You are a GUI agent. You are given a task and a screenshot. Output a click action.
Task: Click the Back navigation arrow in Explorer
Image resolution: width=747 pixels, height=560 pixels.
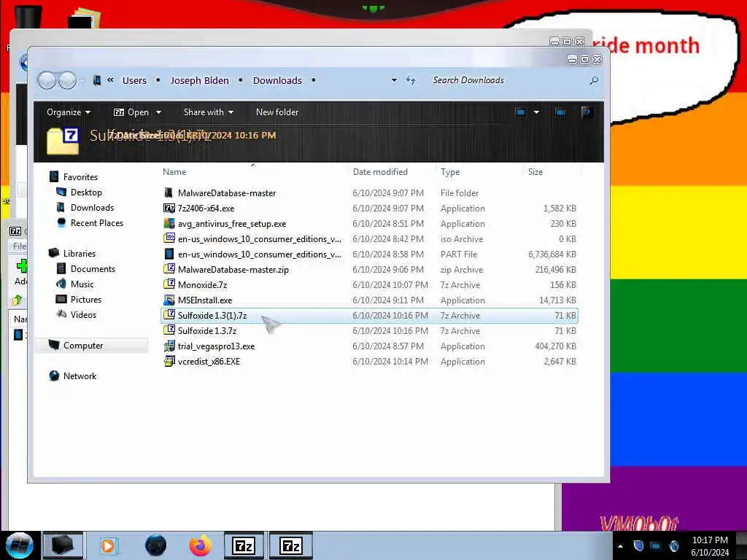pyautogui.click(x=47, y=80)
